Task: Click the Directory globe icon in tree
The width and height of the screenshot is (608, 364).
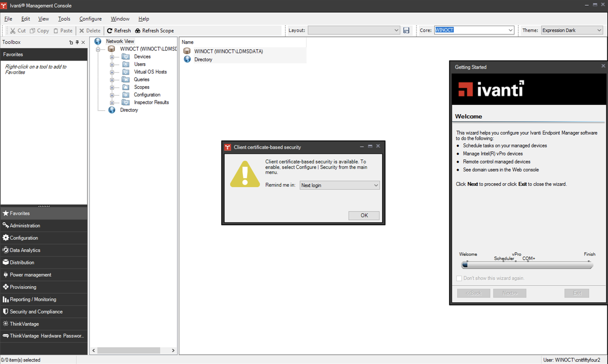Action: [112, 110]
